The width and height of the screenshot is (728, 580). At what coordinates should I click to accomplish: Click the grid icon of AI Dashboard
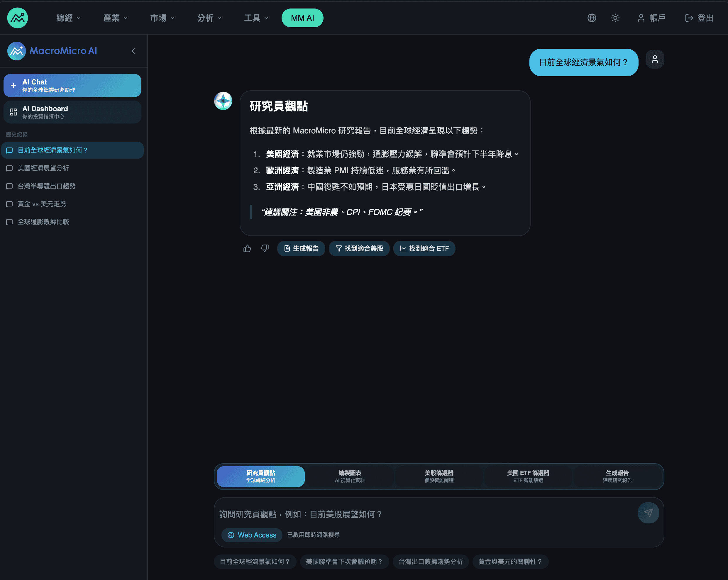[13, 112]
